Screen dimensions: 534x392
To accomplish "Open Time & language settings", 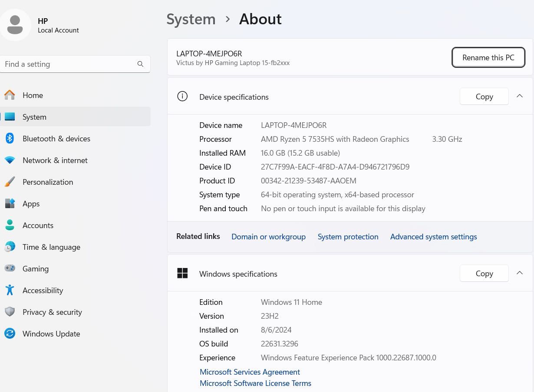I will (x=75, y=247).
